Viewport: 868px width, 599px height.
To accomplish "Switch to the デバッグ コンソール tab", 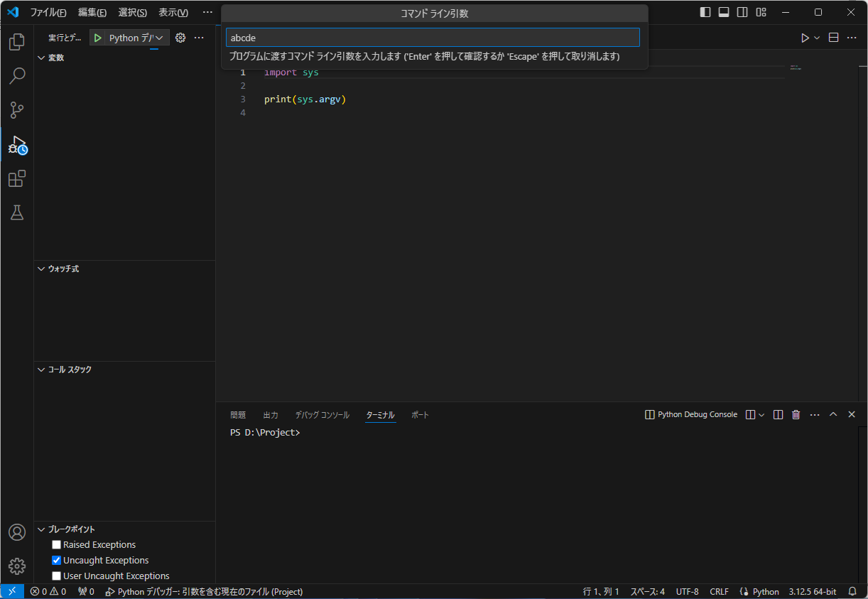I will click(x=322, y=415).
